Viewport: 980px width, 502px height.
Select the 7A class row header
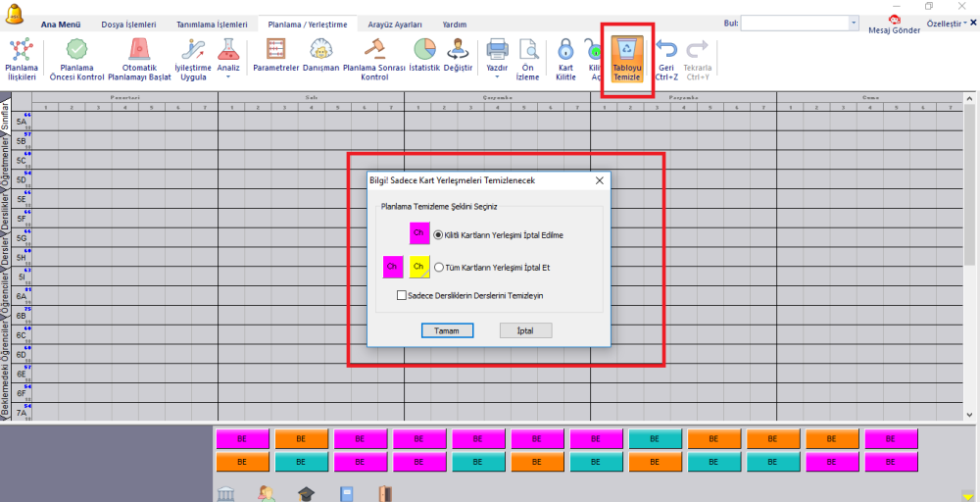(x=22, y=413)
